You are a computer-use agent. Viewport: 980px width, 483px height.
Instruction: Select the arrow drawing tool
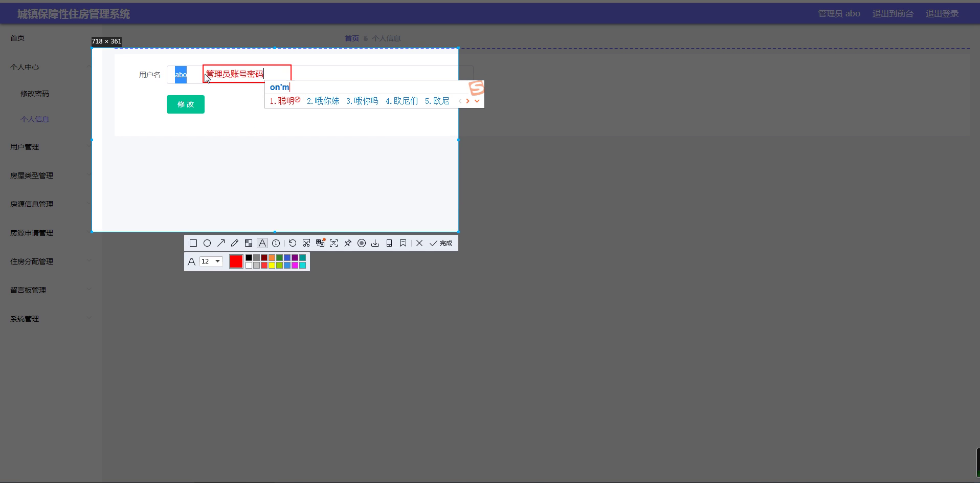[x=221, y=243]
